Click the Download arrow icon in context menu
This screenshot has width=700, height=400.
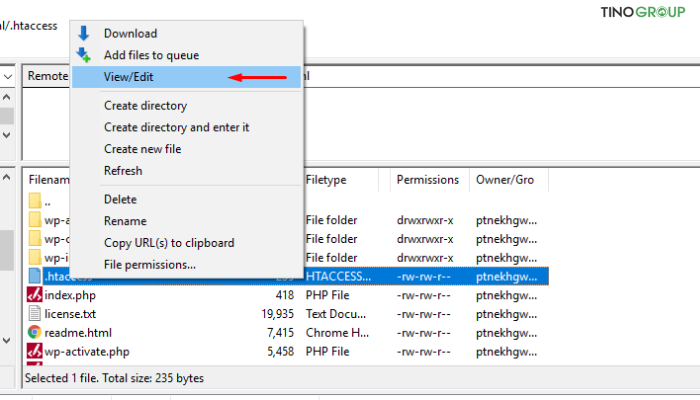(x=83, y=33)
